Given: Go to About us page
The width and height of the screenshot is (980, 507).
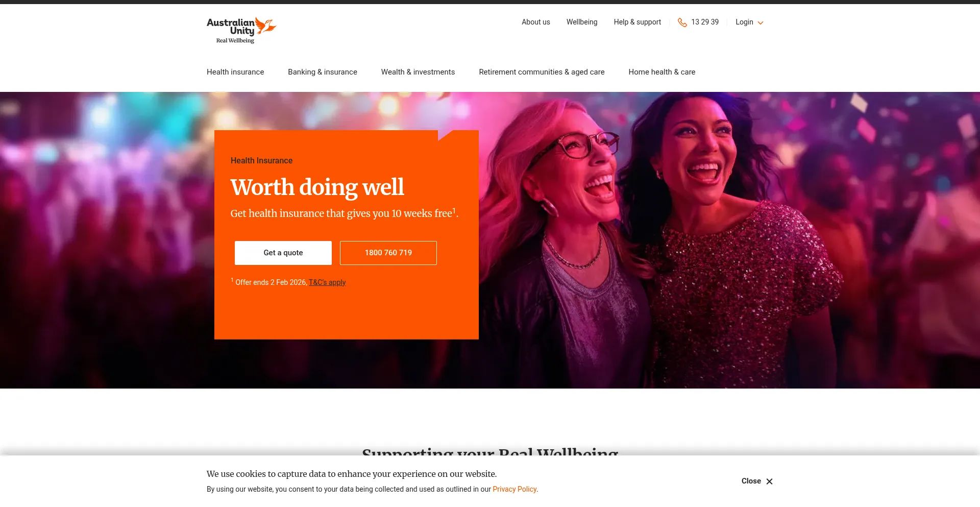Looking at the screenshot, I should click(x=536, y=22).
